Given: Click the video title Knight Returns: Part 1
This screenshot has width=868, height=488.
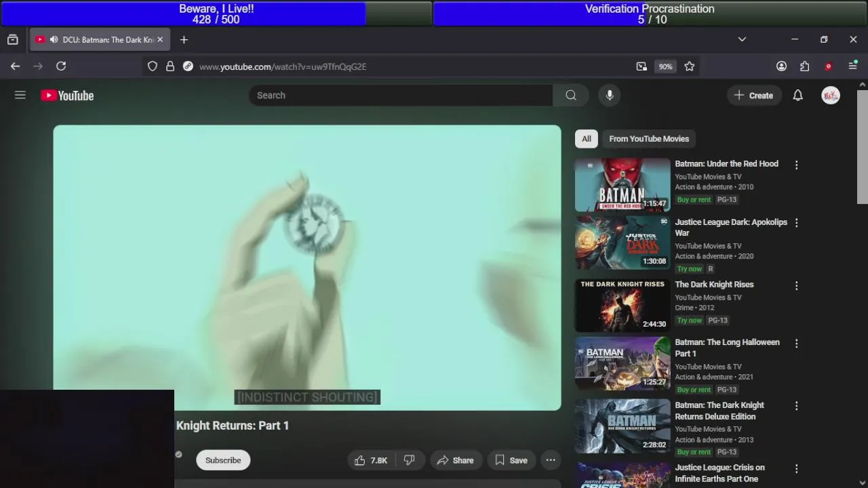Looking at the screenshot, I should click(233, 426).
